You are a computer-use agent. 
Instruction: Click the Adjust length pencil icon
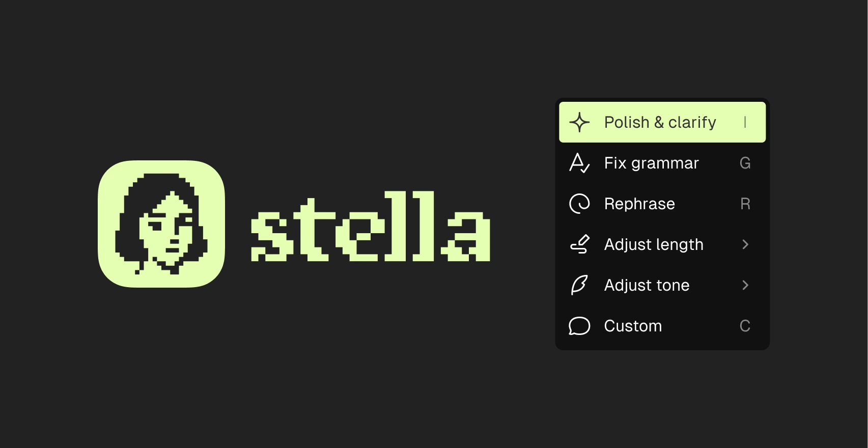pos(579,244)
